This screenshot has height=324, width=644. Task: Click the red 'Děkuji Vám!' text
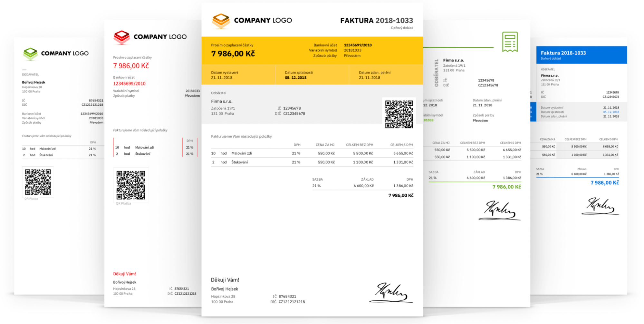coord(125,274)
